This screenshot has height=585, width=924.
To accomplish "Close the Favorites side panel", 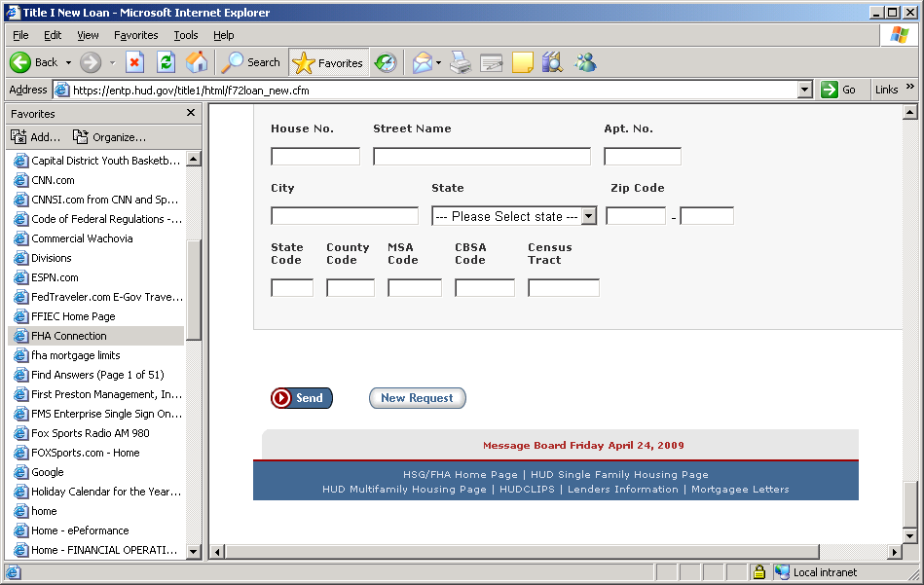I will 191,113.
